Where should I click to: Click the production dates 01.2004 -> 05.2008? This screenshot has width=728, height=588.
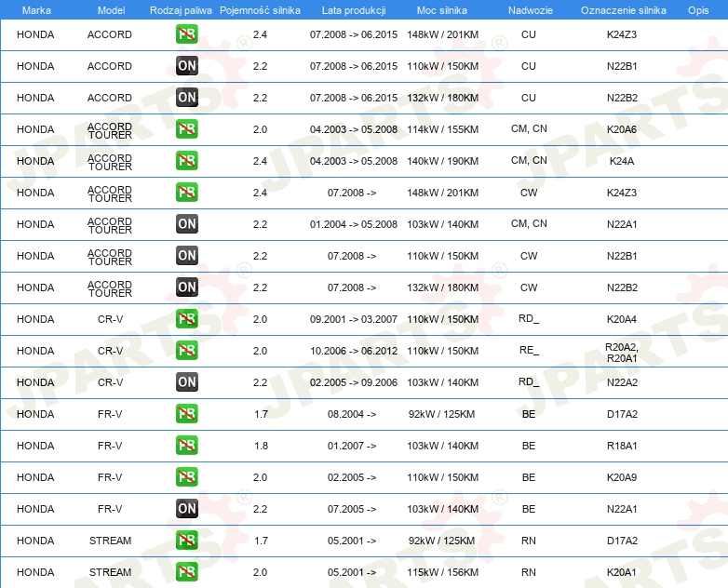tap(354, 223)
